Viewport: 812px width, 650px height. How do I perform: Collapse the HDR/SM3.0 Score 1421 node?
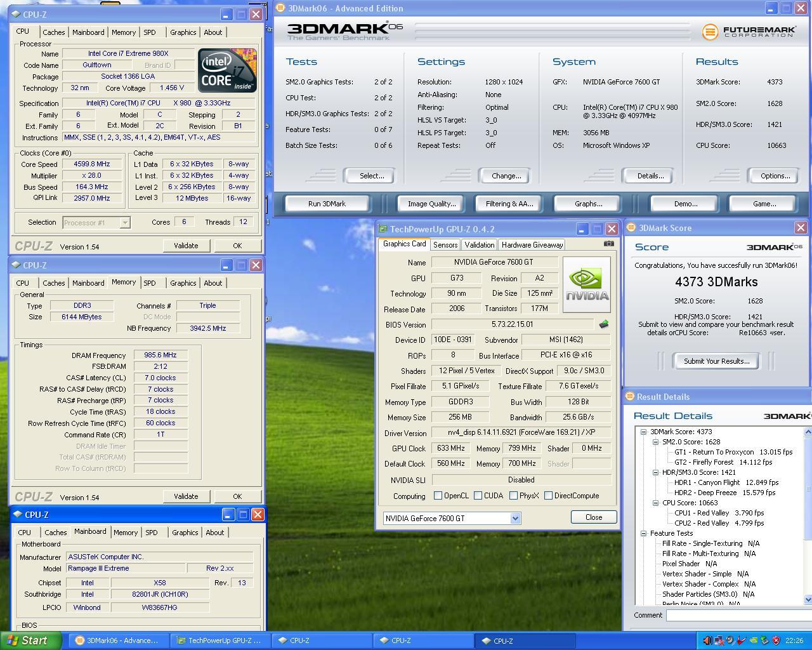click(x=655, y=472)
